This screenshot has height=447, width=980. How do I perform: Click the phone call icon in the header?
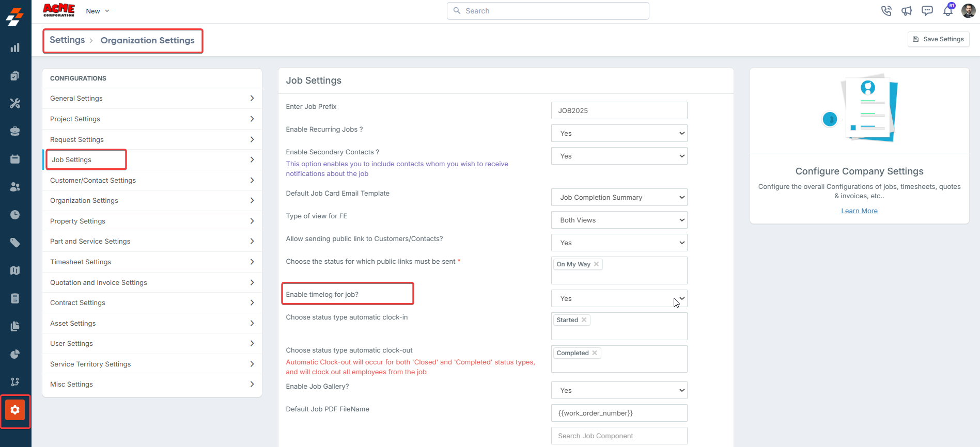point(886,11)
